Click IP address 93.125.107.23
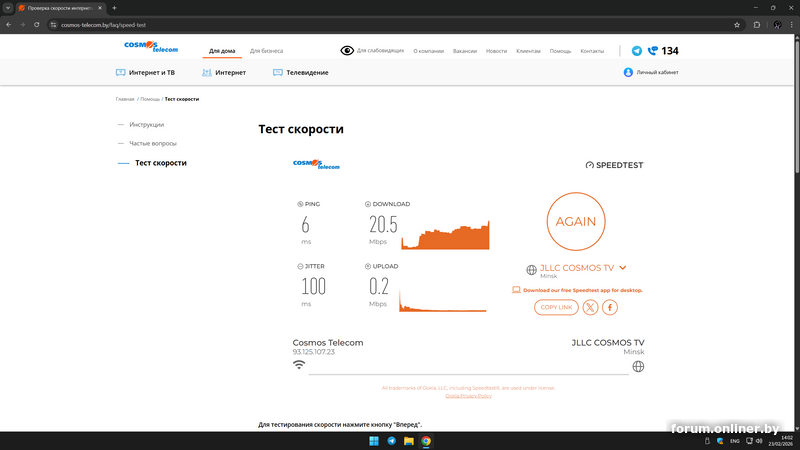The image size is (800, 450). (x=313, y=352)
